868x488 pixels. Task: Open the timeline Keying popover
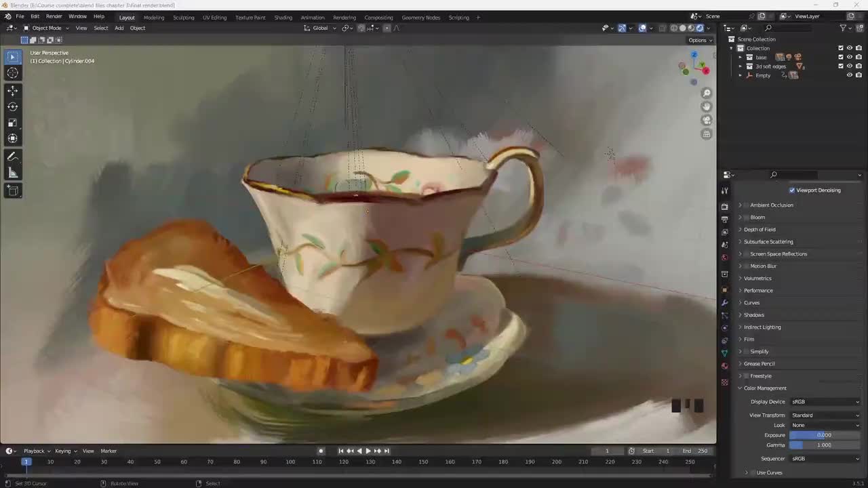pyautogui.click(x=65, y=451)
